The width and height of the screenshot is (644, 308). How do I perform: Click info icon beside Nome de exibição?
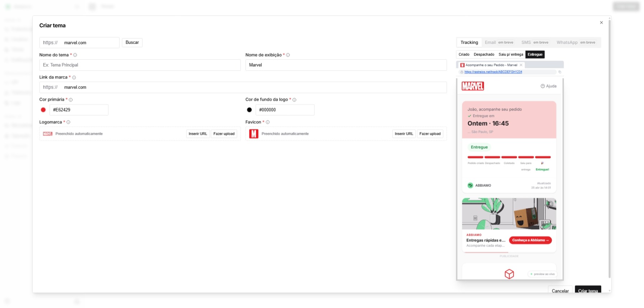pos(288,55)
